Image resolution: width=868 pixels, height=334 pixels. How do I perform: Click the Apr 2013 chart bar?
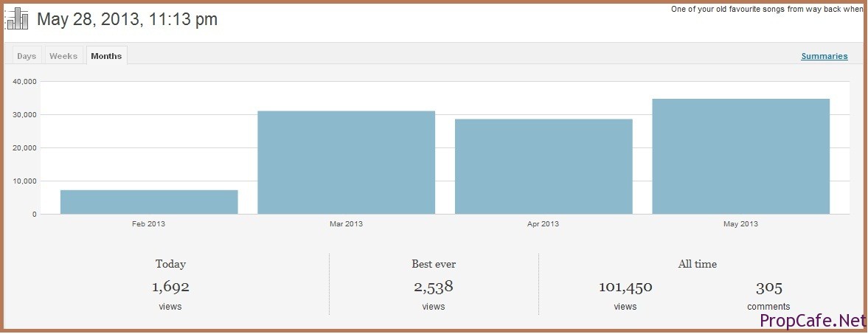pyautogui.click(x=544, y=166)
